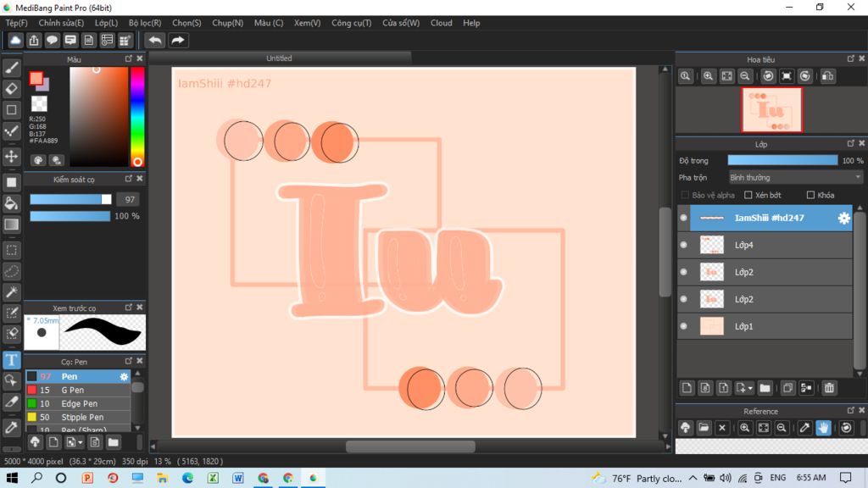868x488 pixels.
Task: Open the Công cụ(T) menu
Action: tap(352, 23)
